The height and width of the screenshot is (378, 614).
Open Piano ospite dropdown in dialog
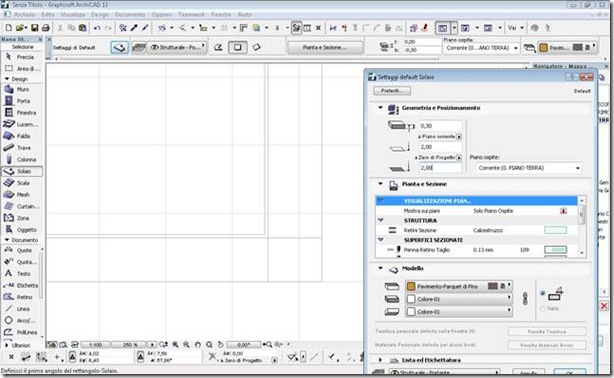click(529, 168)
